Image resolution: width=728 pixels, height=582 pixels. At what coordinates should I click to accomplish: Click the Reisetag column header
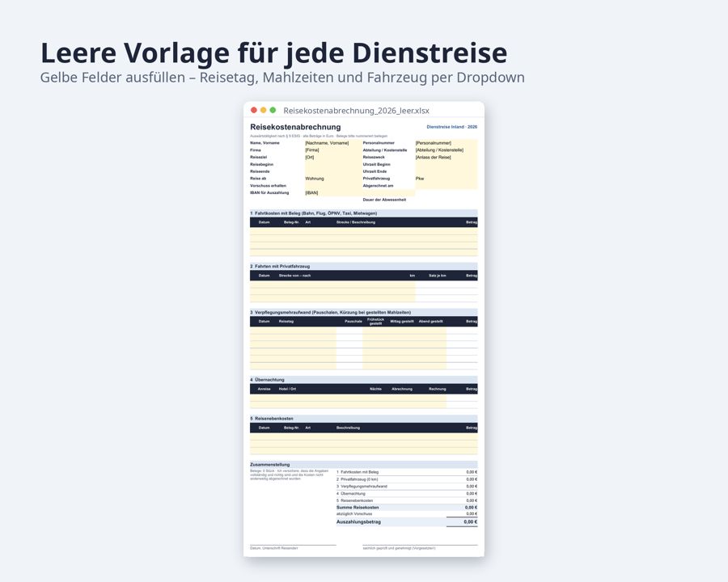(x=286, y=321)
